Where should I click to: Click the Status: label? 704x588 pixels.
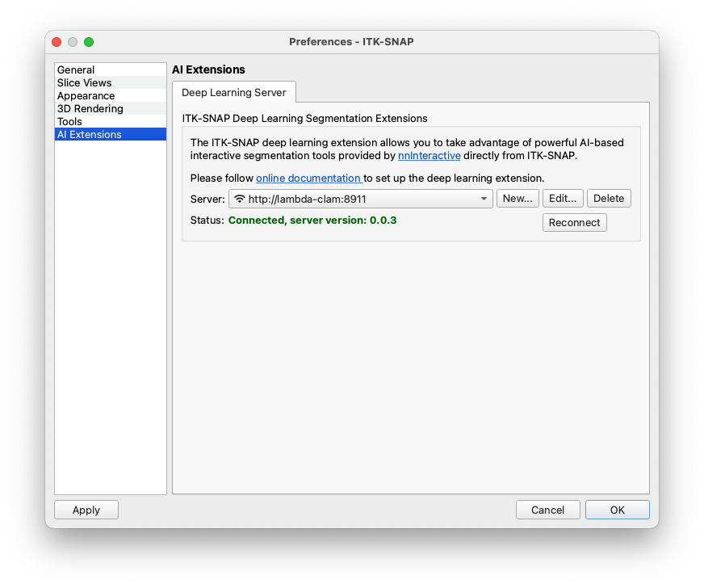(x=207, y=220)
